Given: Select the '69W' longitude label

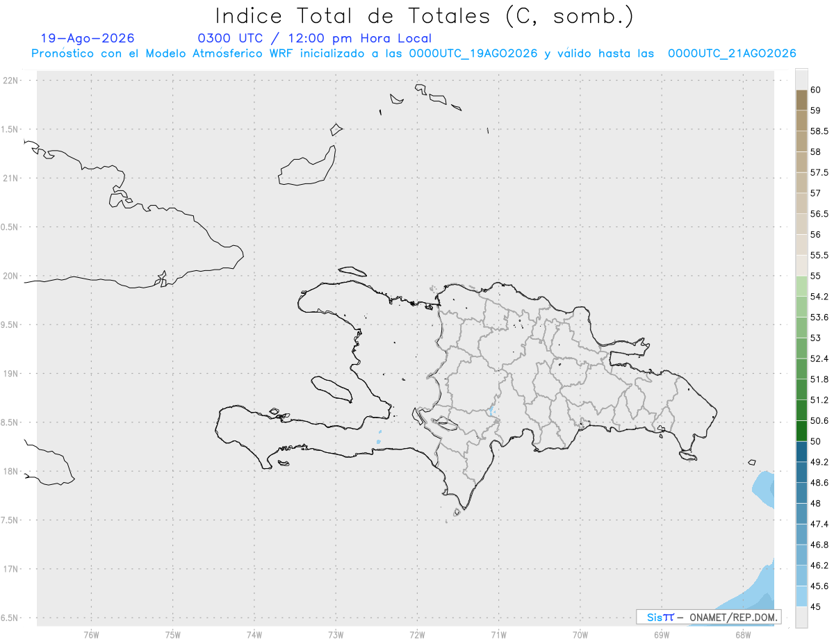Looking at the screenshot, I should coord(662,635).
